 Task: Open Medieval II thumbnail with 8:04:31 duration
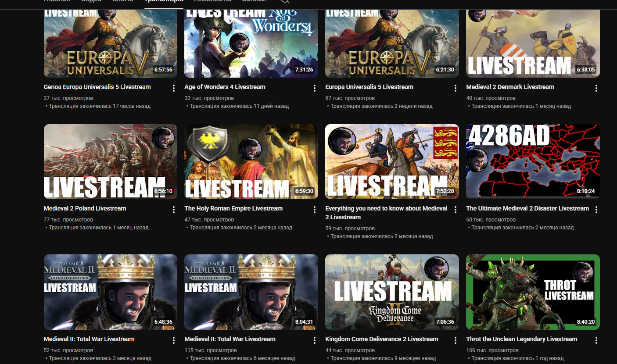tap(251, 292)
